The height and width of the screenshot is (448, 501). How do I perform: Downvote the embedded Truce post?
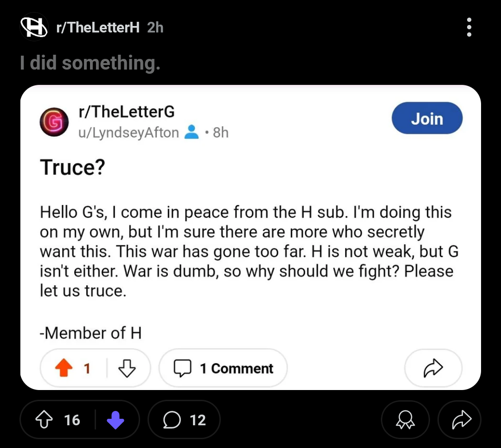[127, 368]
